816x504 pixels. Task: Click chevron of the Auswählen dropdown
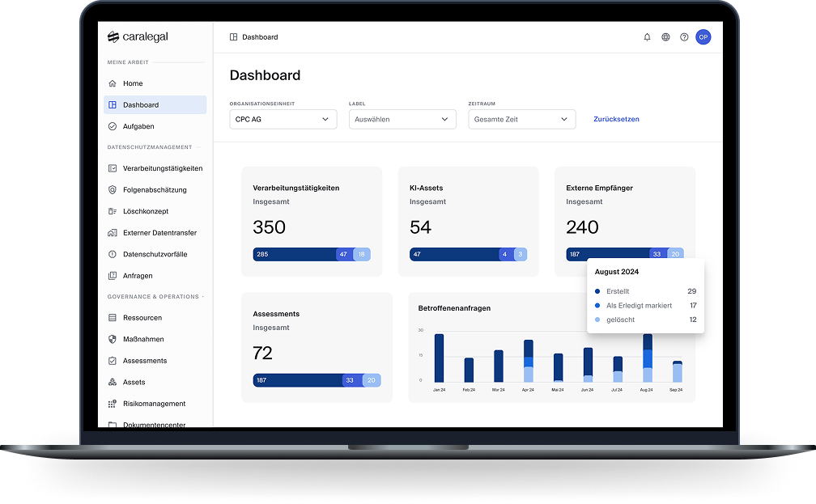(445, 119)
